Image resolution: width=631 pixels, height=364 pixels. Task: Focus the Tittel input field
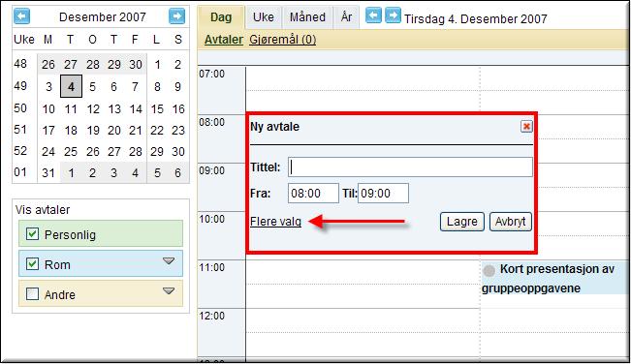pos(410,167)
